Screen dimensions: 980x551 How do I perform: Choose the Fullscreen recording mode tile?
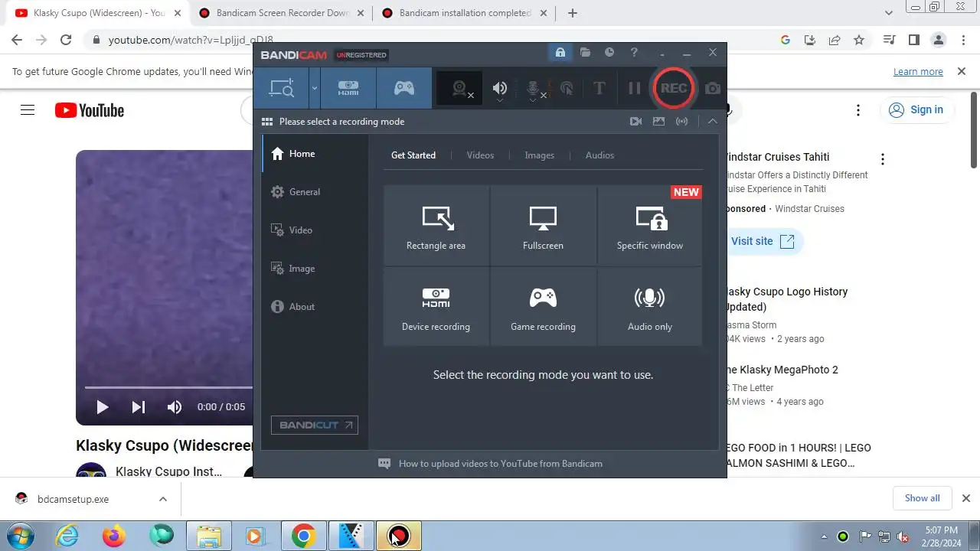(544, 226)
